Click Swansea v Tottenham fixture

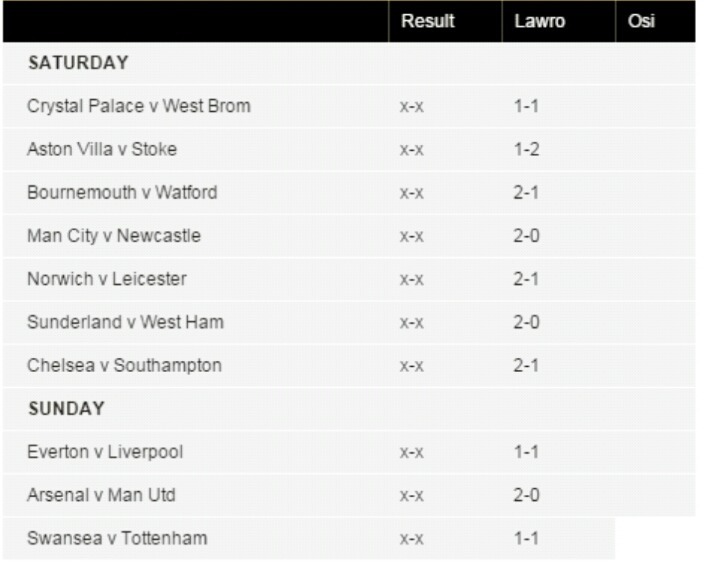(x=117, y=538)
